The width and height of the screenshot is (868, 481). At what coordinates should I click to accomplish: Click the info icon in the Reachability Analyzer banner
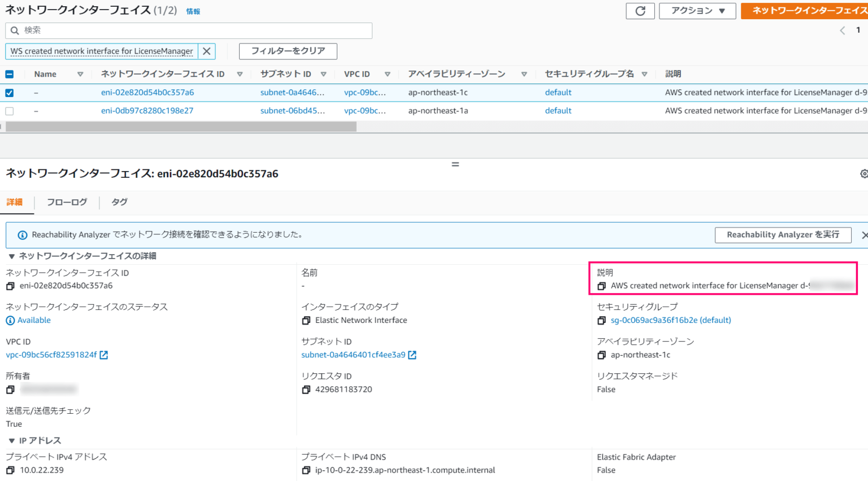click(x=21, y=234)
